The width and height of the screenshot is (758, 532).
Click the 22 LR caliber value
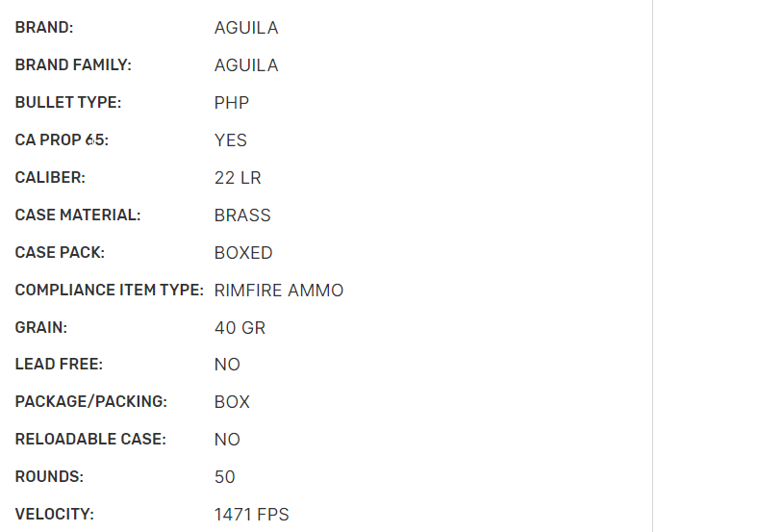click(x=238, y=178)
